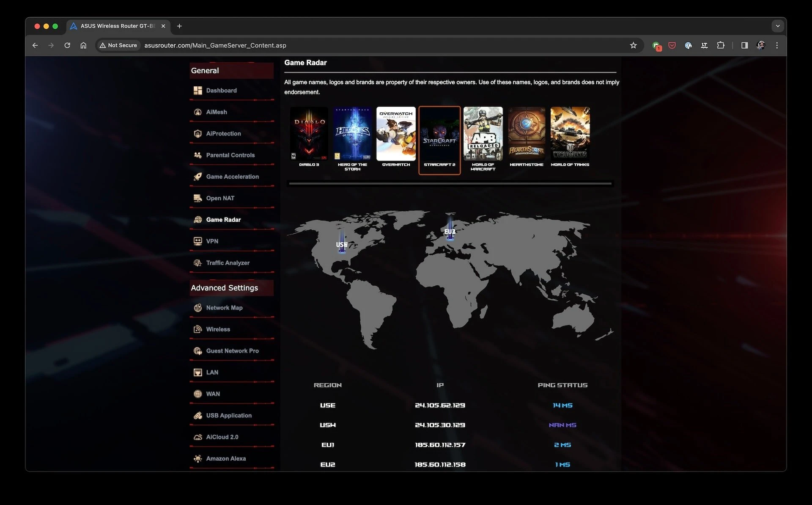Click the PING STATUS column header
This screenshot has height=505, width=812.
pyautogui.click(x=562, y=385)
